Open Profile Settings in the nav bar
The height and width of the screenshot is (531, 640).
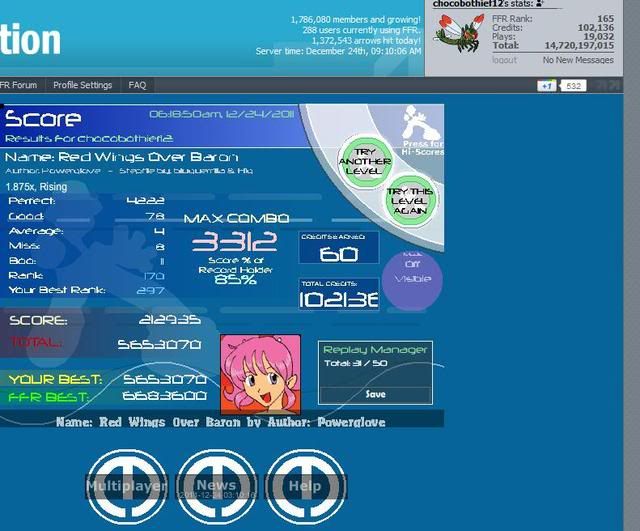point(82,86)
